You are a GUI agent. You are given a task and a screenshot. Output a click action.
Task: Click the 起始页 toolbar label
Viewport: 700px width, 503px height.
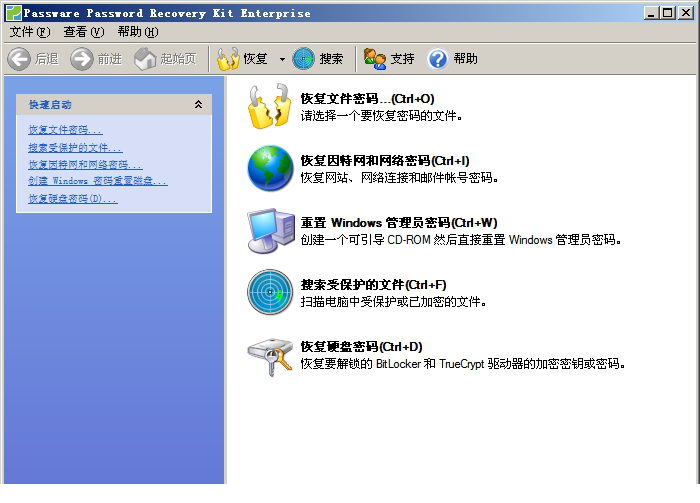179,59
